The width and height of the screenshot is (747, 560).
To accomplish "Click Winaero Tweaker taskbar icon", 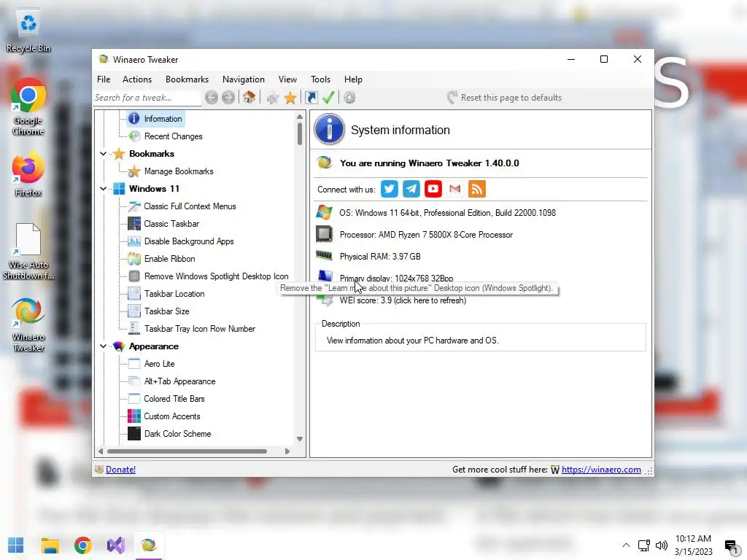I will coord(149,545).
